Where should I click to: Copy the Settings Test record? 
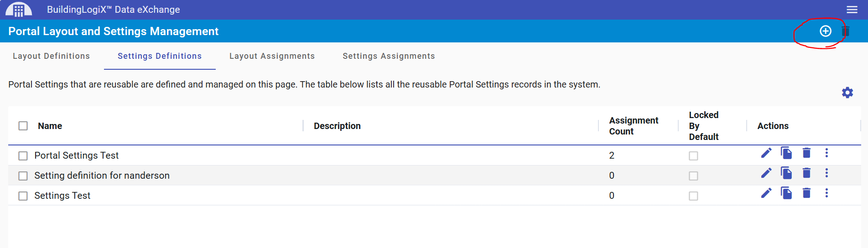(x=786, y=193)
